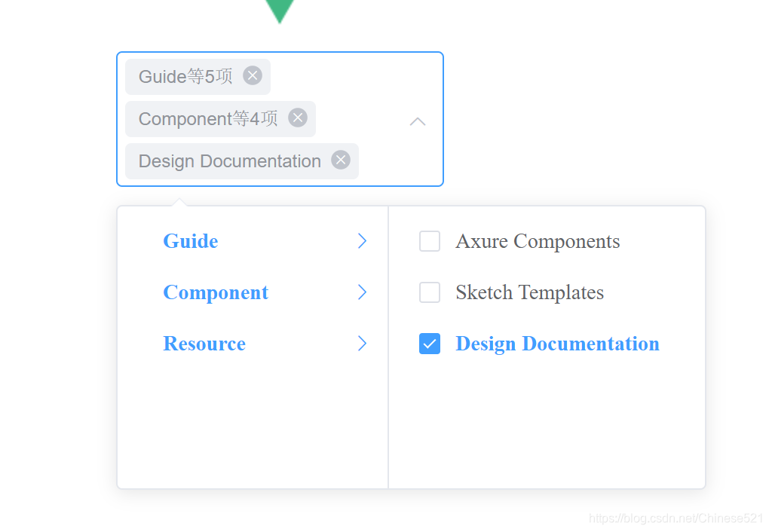Focus the multi-select cascader input box

point(280,119)
